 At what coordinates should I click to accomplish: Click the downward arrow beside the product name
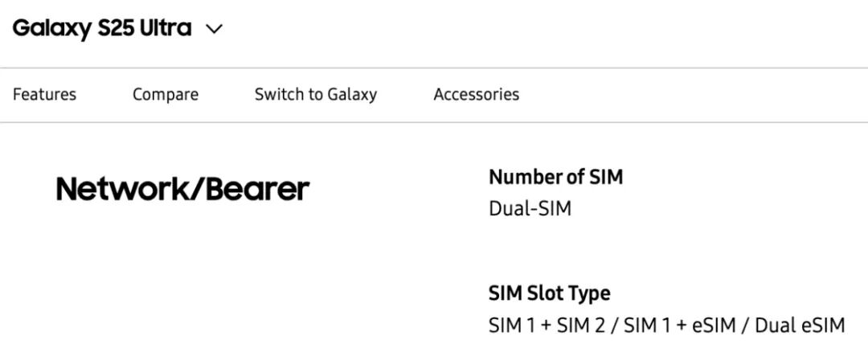click(x=214, y=30)
